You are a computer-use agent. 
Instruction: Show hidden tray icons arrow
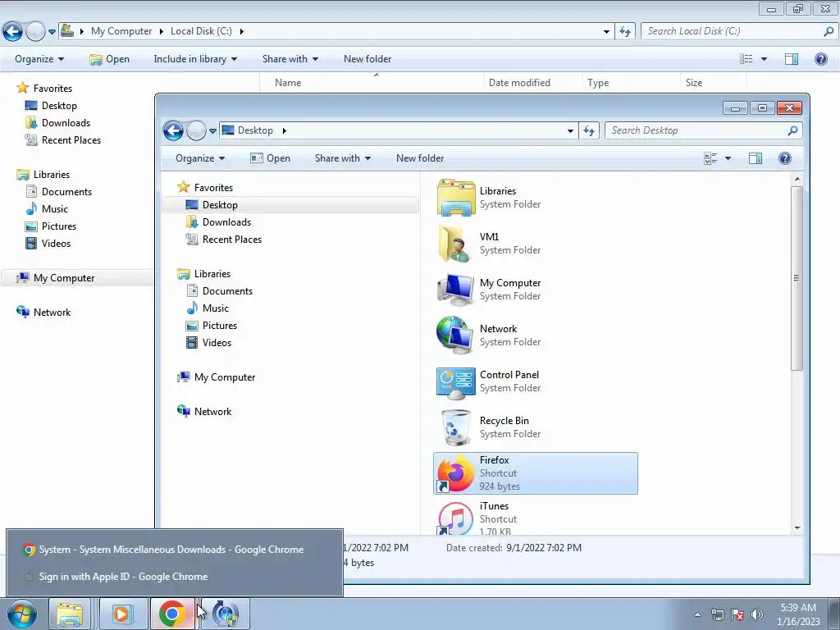(697, 614)
